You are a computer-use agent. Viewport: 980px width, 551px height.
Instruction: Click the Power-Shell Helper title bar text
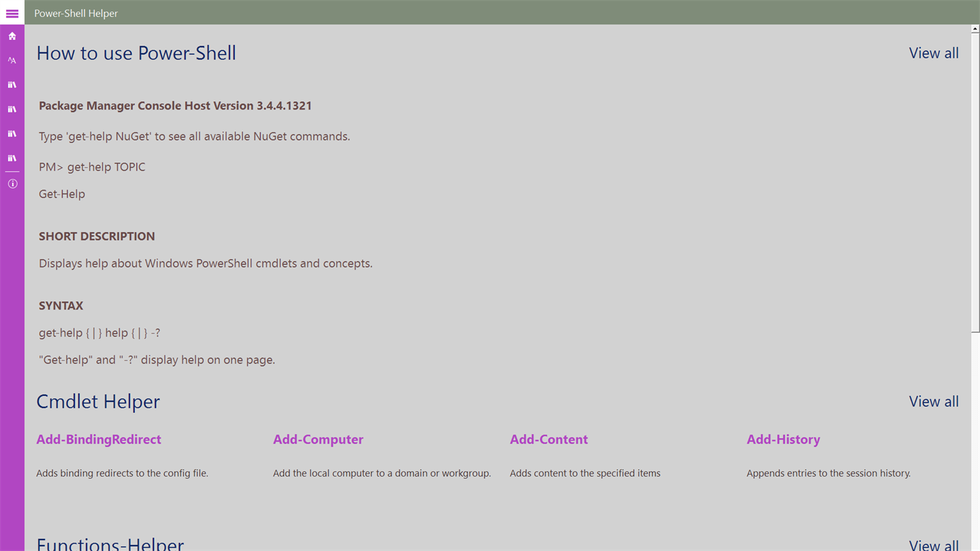tap(76, 13)
